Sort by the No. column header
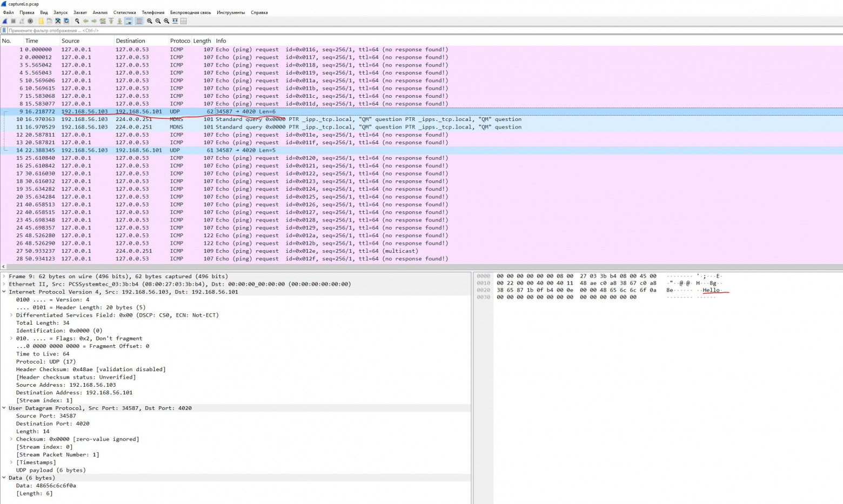The width and height of the screenshot is (843, 504). pos(11,41)
